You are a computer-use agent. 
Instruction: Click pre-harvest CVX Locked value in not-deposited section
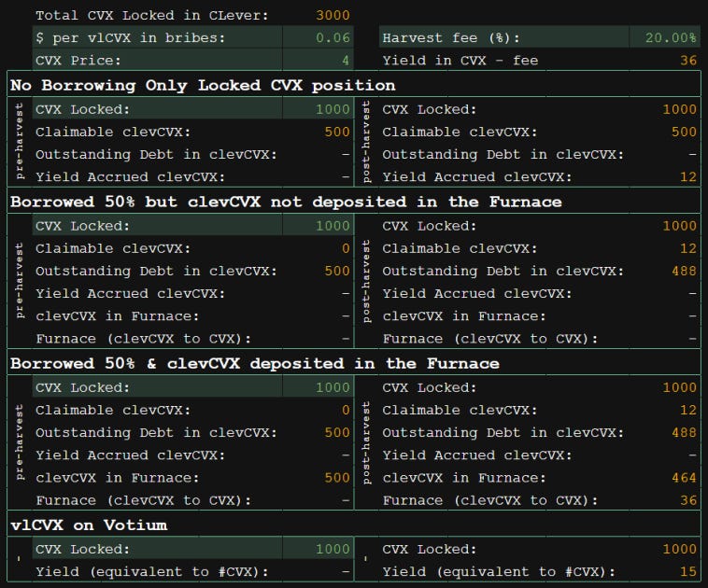pyautogui.click(x=333, y=226)
